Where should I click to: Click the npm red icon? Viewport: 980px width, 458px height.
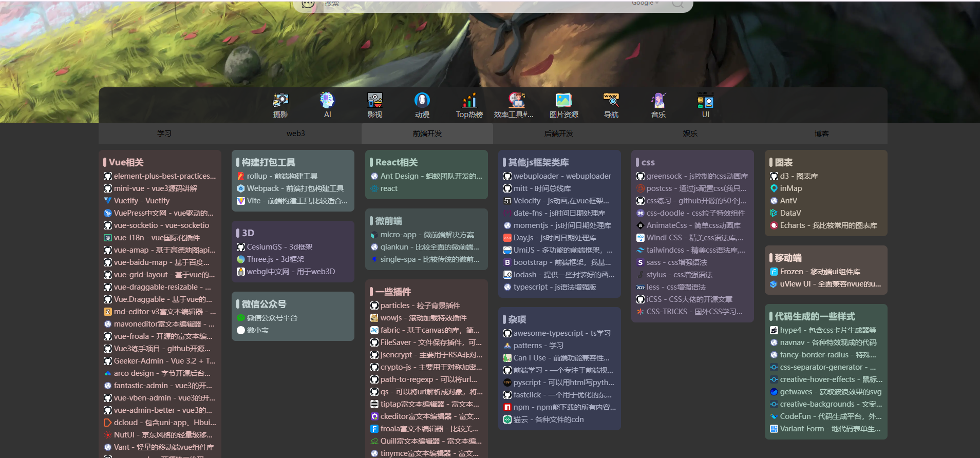(x=507, y=407)
